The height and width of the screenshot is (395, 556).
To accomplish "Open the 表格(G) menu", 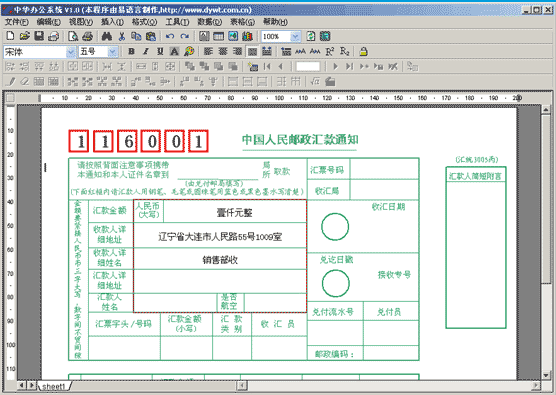I will click(242, 22).
